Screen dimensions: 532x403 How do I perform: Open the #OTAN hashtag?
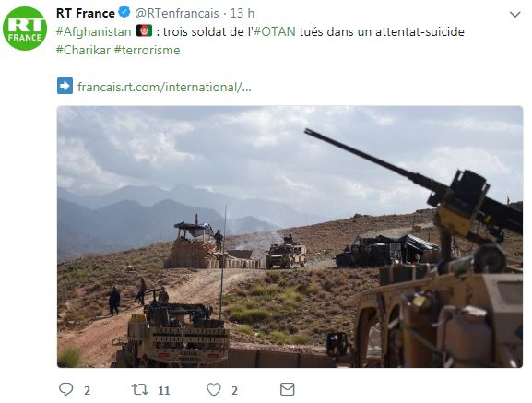[274, 31]
